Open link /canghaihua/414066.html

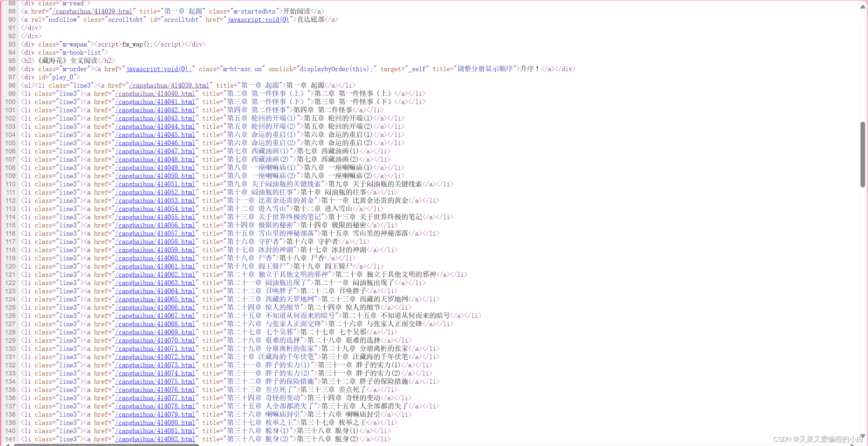point(155,308)
